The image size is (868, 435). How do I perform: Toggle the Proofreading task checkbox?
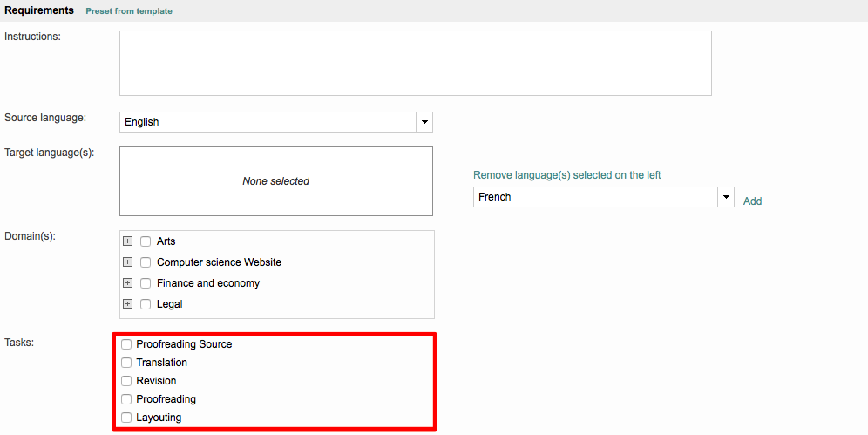(x=126, y=399)
